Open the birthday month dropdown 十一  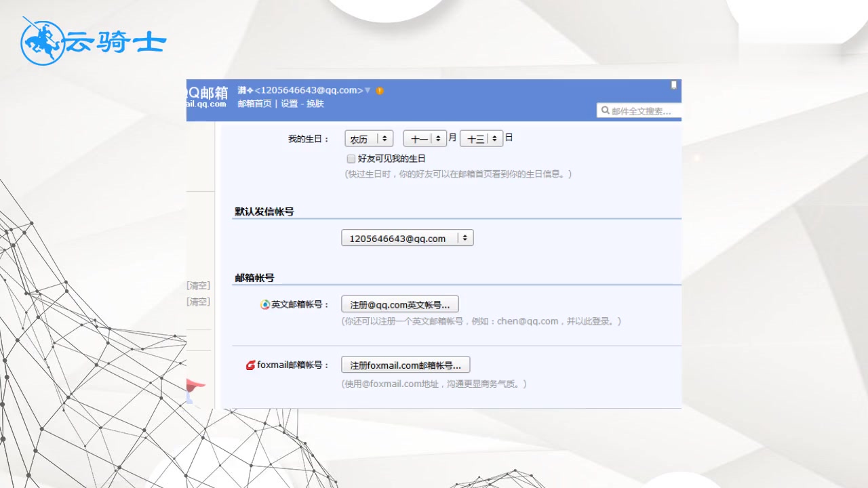pyautogui.click(x=425, y=139)
